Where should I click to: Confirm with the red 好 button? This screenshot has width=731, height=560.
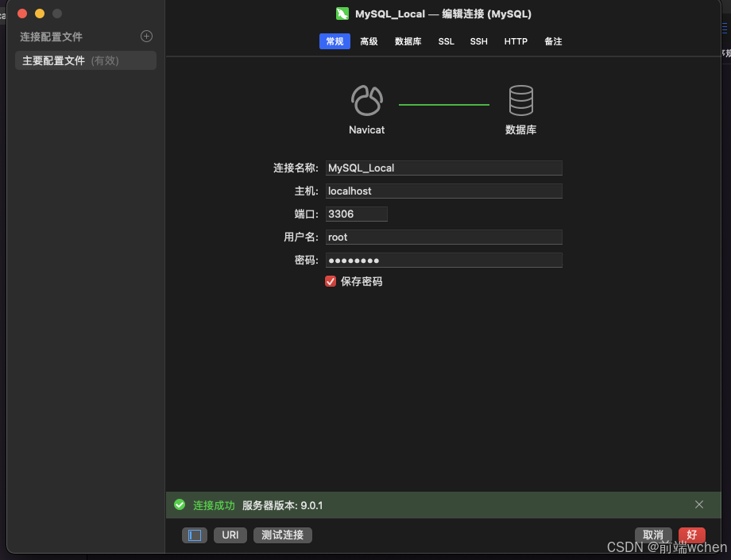(x=692, y=535)
